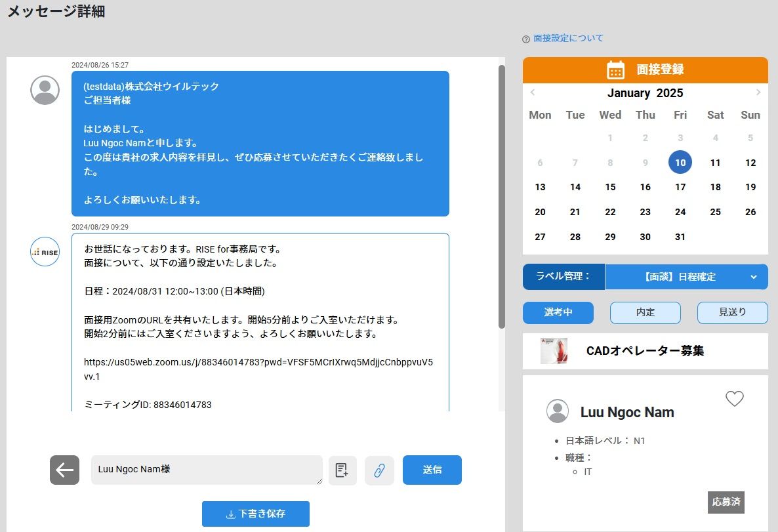Open the 面接設定について link
Screen dimensions: 778x532
(x=568, y=38)
